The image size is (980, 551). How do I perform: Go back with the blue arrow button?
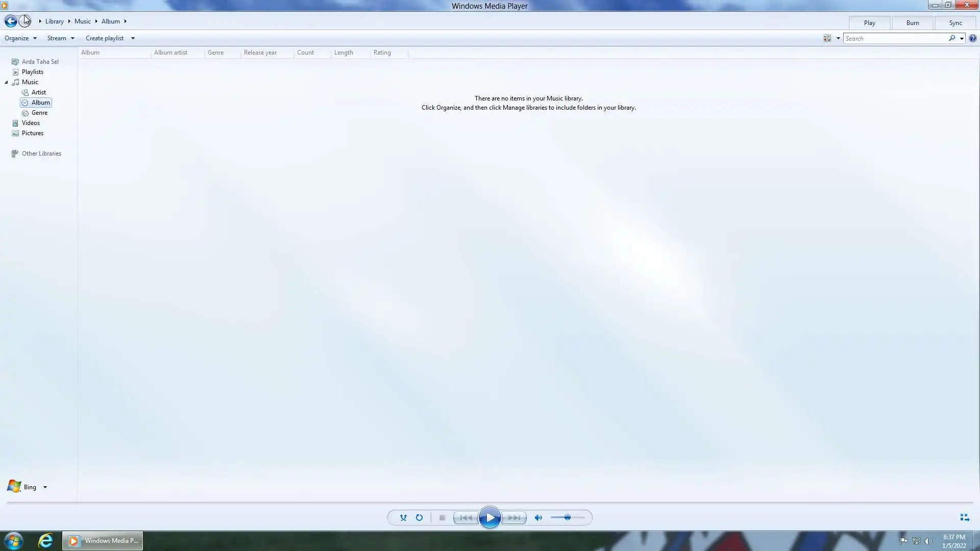pos(10,21)
